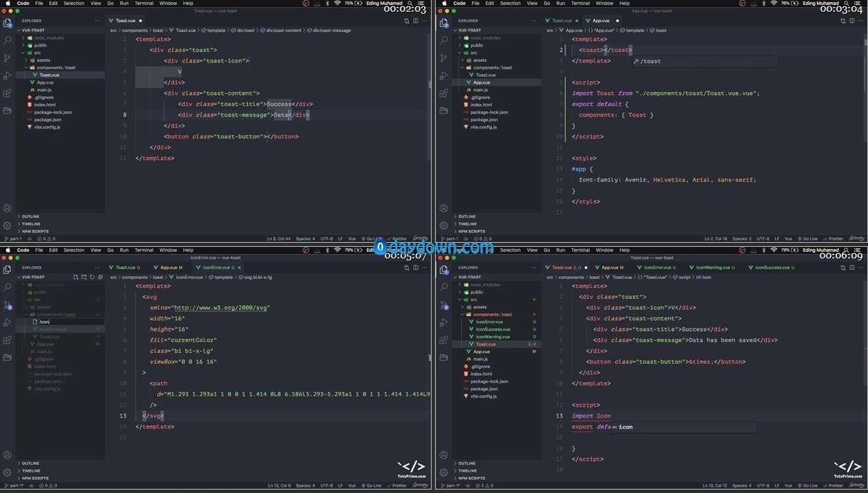Click Spaces: 4 in 00:02:03 status bar
The image size is (868, 493).
[x=306, y=239]
